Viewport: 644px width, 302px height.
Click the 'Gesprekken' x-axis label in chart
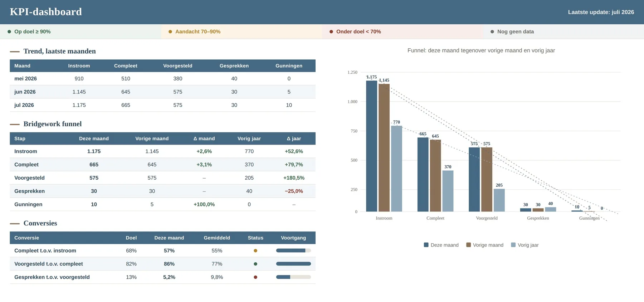538,218
